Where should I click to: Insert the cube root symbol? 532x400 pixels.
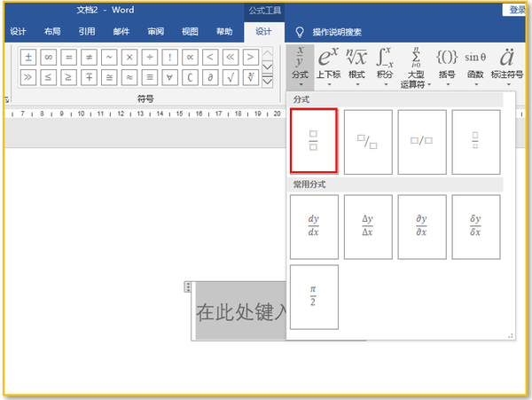click(250, 77)
